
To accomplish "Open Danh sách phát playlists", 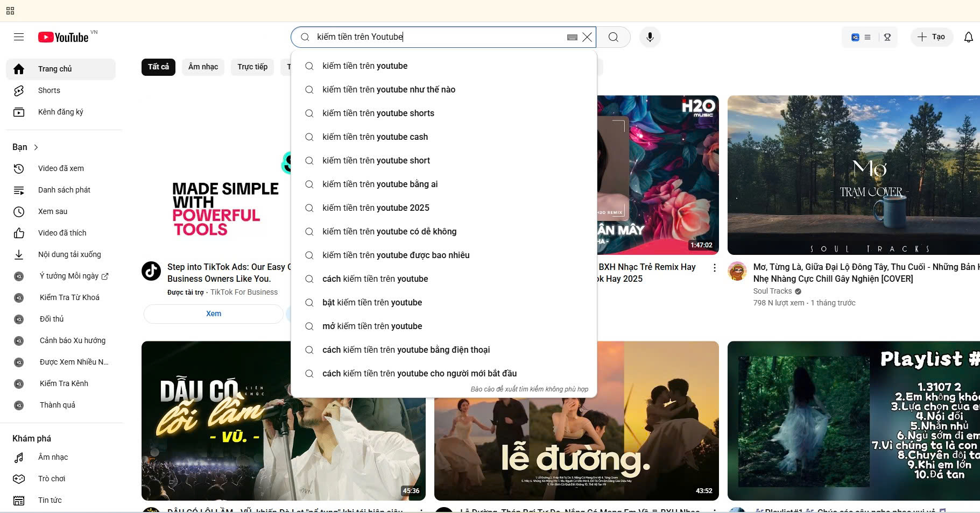I will tap(61, 190).
